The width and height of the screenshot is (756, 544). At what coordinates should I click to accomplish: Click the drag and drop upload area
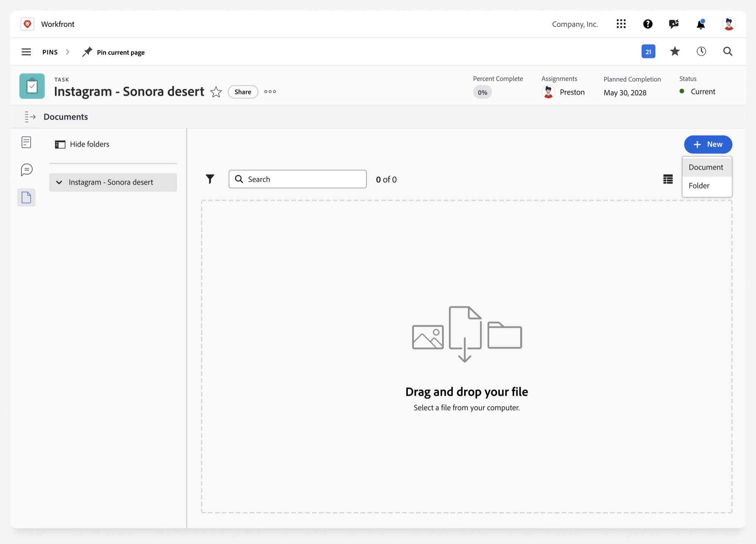pos(466,356)
